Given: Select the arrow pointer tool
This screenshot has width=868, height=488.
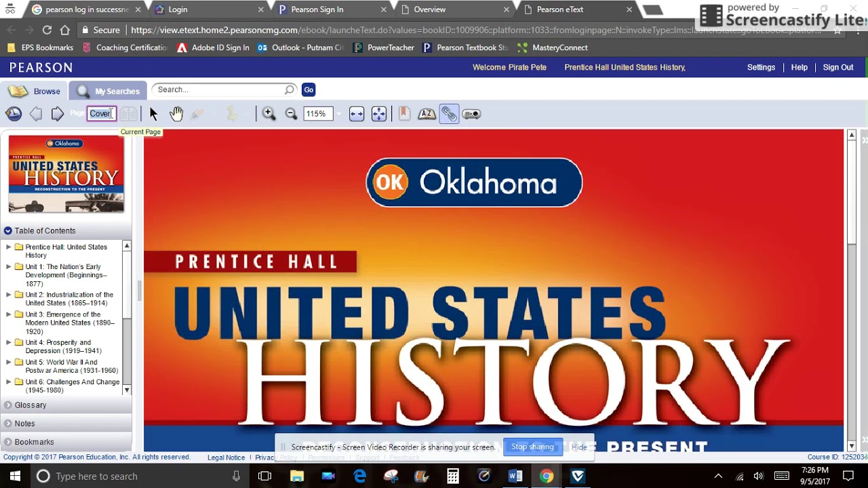Looking at the screenshot, I should tap(153, 114).
